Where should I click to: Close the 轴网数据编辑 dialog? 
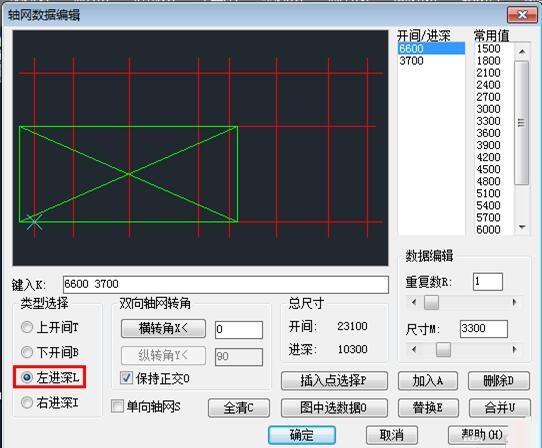click(522, 15)
